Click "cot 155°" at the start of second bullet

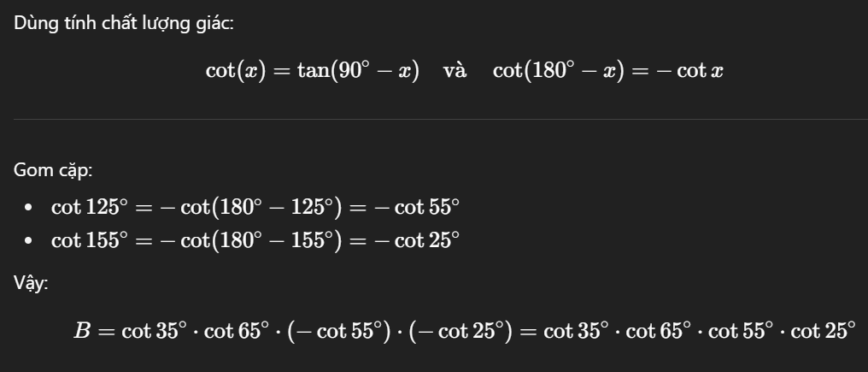(x=90, y=241)
